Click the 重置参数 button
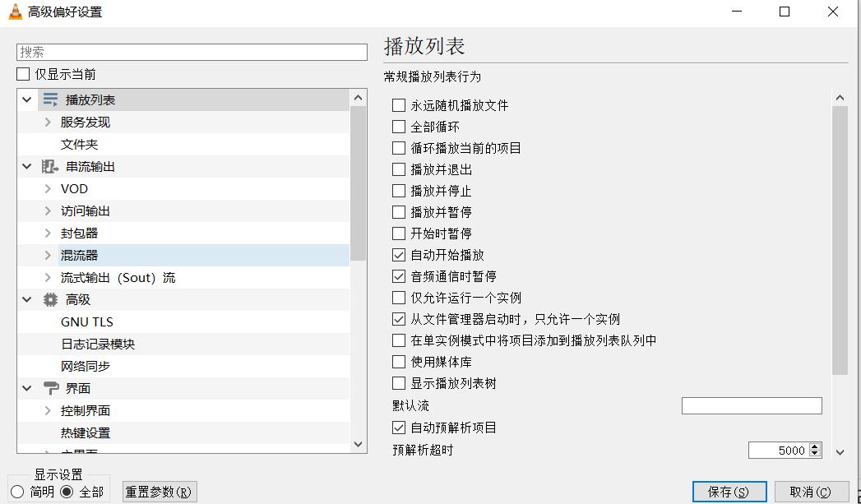Viewport: 861px width, 504px height. click(159, 492)
